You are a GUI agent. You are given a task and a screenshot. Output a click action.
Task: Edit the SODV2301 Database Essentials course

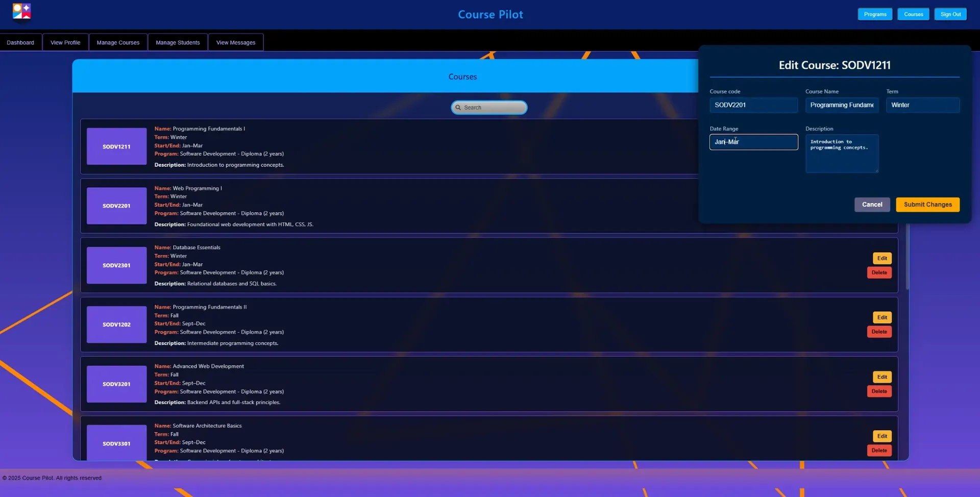(x=882, y=258)
